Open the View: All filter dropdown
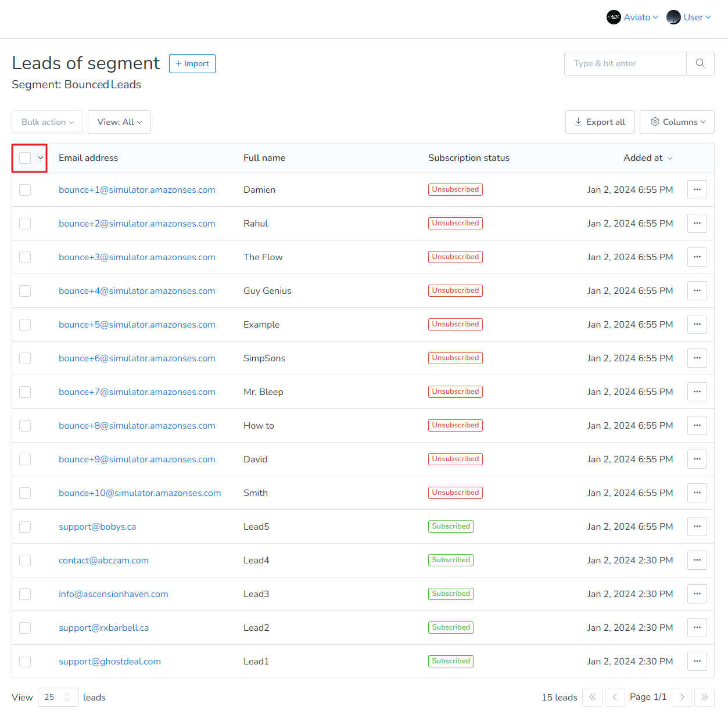Image resolution: width=728 pixels, height=715 pixels. point(119,122)
